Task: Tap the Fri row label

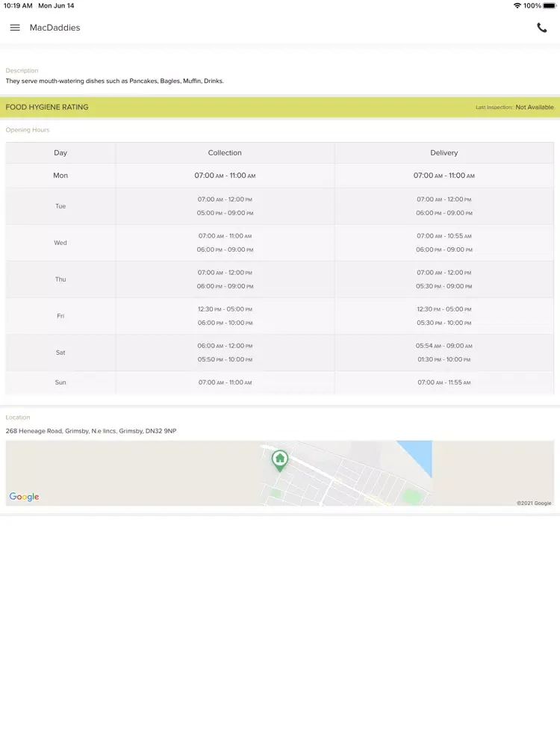Action: [x=60, y=316]
